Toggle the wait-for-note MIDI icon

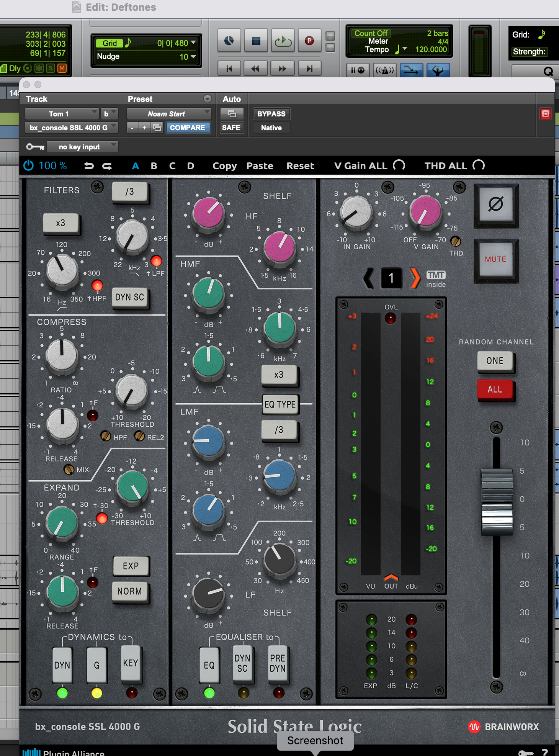(x=358, y=70)
